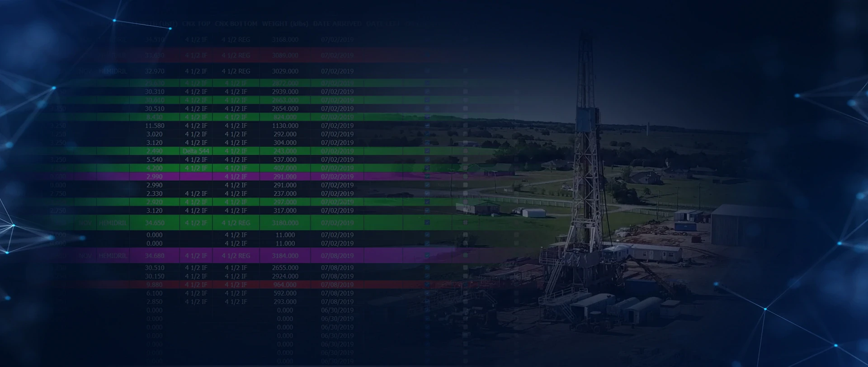
Task: Toggle the checked checkbox in the 1130.000 row
Action: point(427,125)
